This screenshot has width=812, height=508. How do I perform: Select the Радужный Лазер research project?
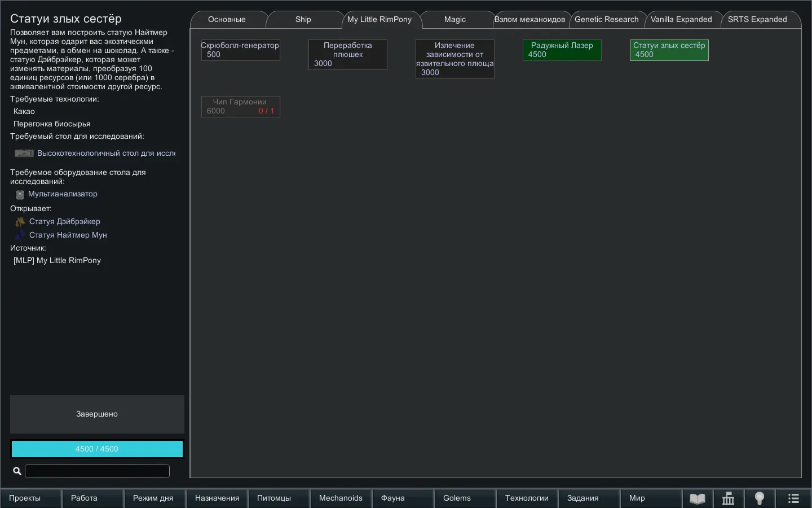(x=562, y=50)
